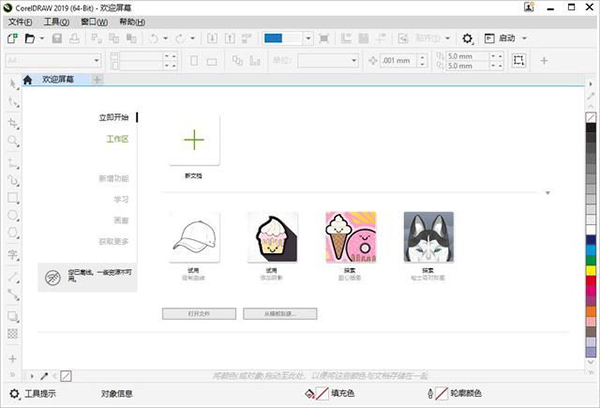Open the units dropdown
This screenshot has height=408, width=600.
pyautogui.click(x=354, y=60)
